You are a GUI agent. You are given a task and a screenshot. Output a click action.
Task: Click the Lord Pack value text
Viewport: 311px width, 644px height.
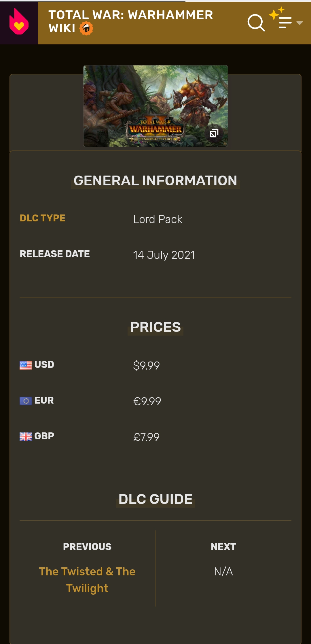coord(158,219)
